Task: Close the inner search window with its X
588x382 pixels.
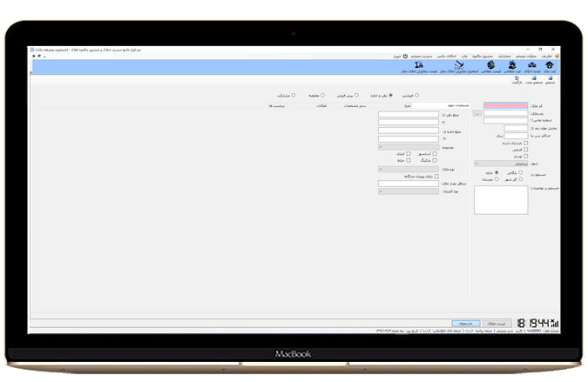Action: pyautogui.click(x=34, y=57)
